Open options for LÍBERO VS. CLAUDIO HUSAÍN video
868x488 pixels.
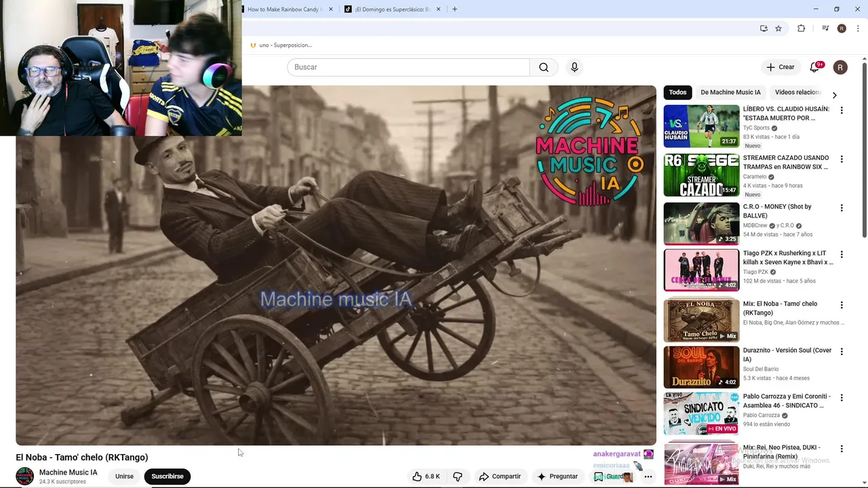pos(842,110)
